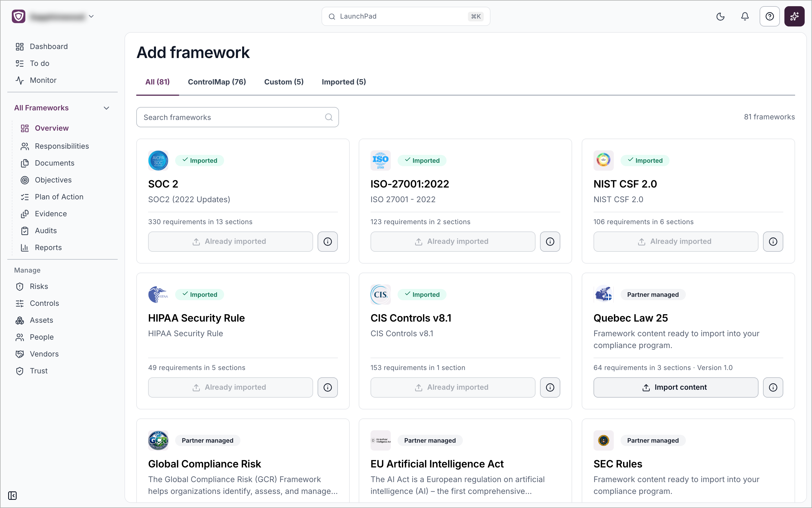Select the All (81) tab
Viewport: 812px width, 508px height.
pyautogui.click(x=157, y=82)
